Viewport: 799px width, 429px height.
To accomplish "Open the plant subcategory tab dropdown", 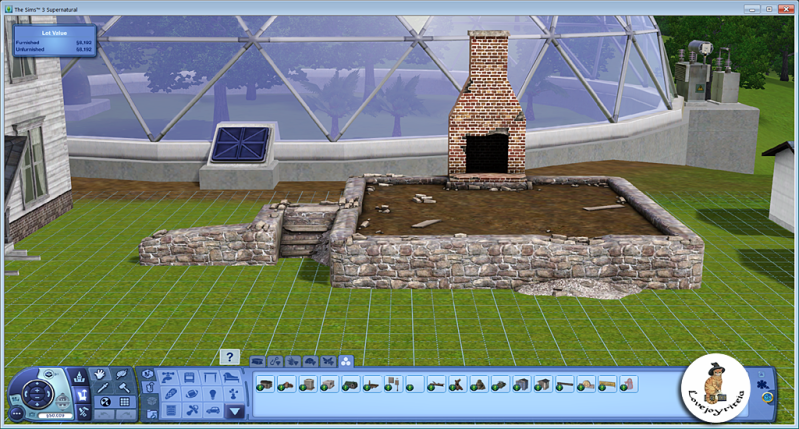I will coord(292,361).
